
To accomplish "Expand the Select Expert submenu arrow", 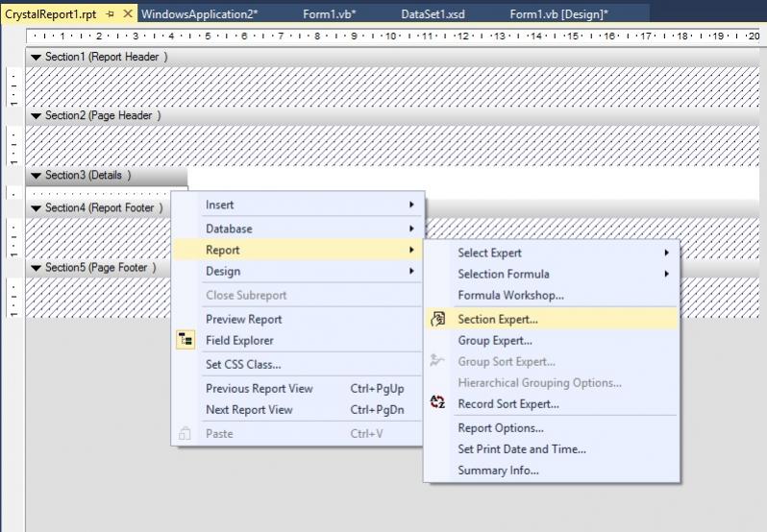I will click(666, 253).
